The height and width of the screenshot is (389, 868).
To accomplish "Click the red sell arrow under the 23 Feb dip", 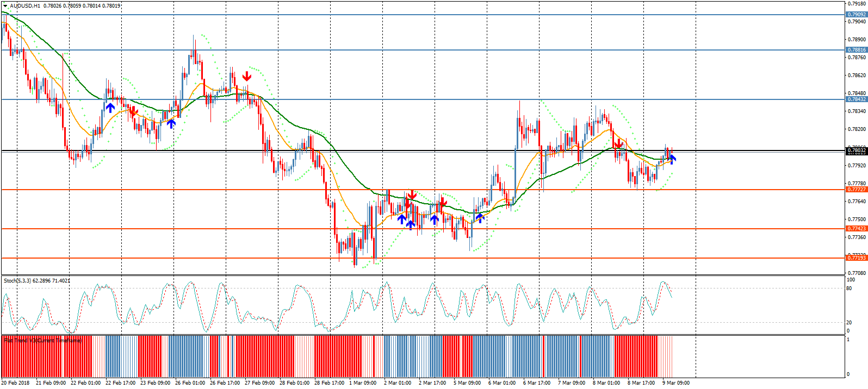I will click(x=133, y=112).
